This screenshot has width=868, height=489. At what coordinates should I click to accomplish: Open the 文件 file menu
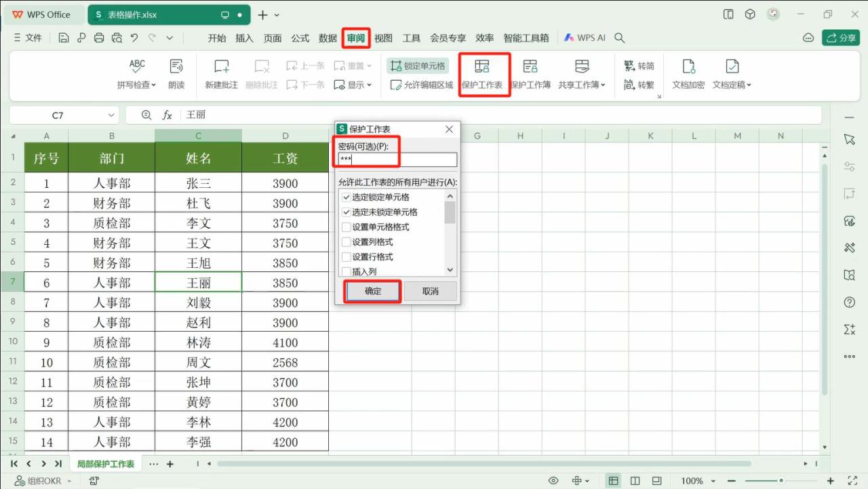[x=28, y=38]
